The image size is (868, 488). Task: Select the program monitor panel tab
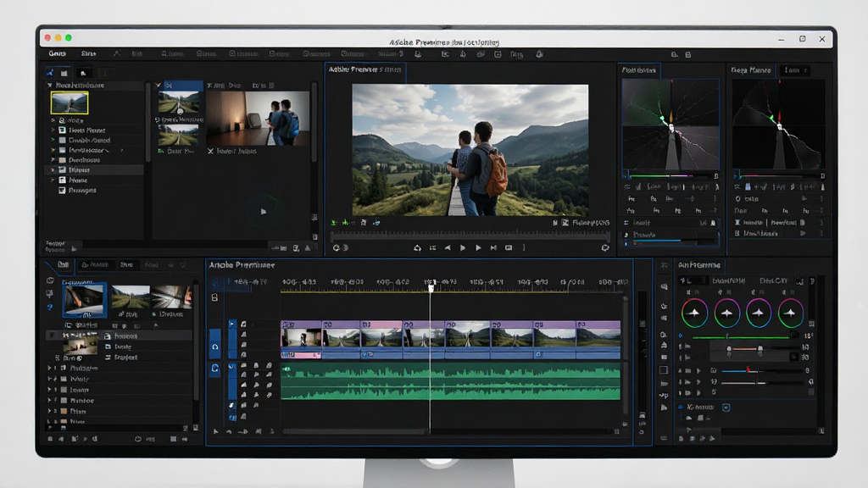click(364, 69)
